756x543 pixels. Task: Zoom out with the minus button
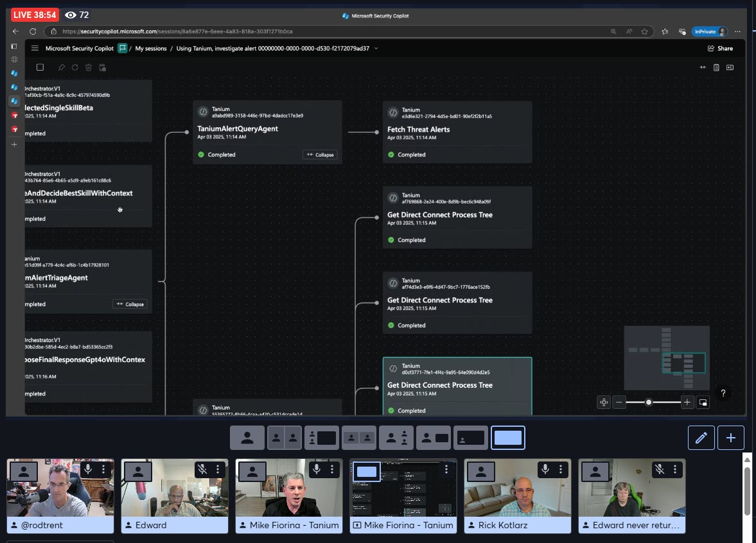point(619,402)
